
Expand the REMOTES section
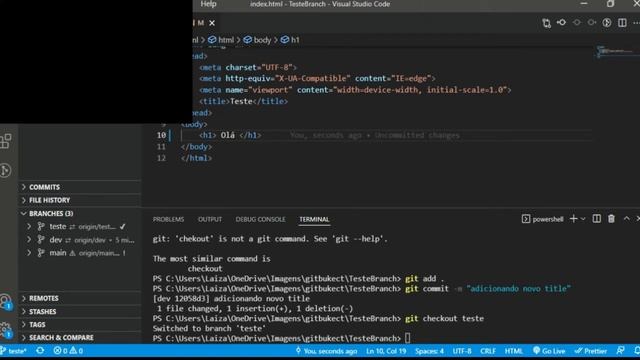tap(80, 298)
